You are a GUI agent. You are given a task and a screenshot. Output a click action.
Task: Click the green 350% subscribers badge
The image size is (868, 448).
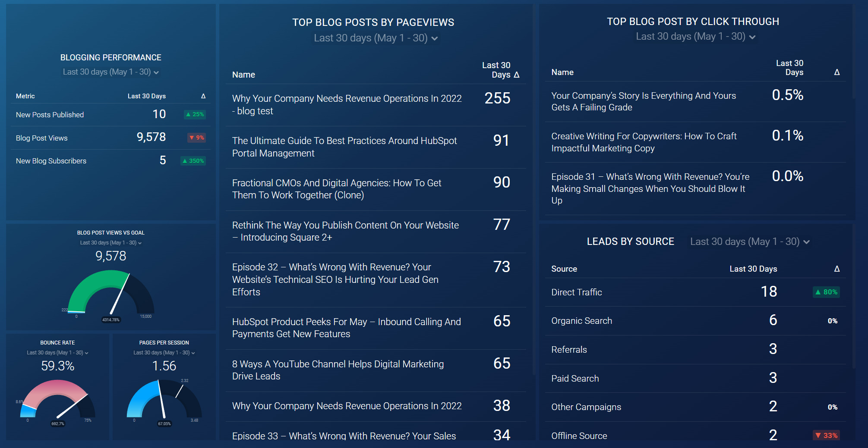coord(193,161)
